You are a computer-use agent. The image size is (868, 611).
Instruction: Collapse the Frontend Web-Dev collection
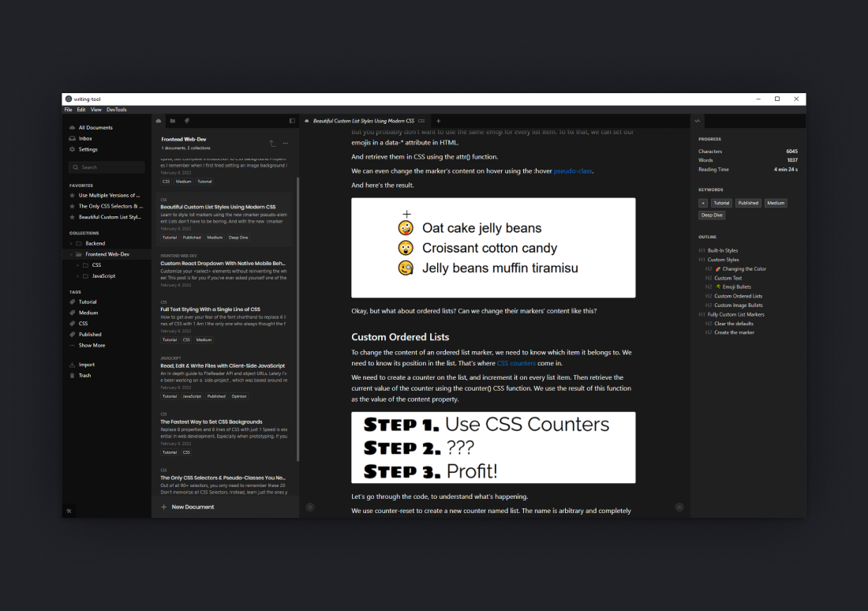click(x=70, y=254)
